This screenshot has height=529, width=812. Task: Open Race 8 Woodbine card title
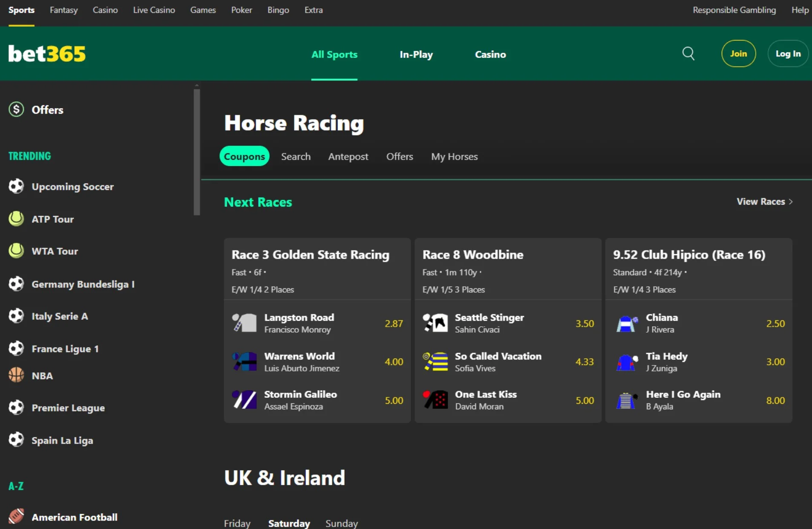pyautogui.click(x=473, y=255)
